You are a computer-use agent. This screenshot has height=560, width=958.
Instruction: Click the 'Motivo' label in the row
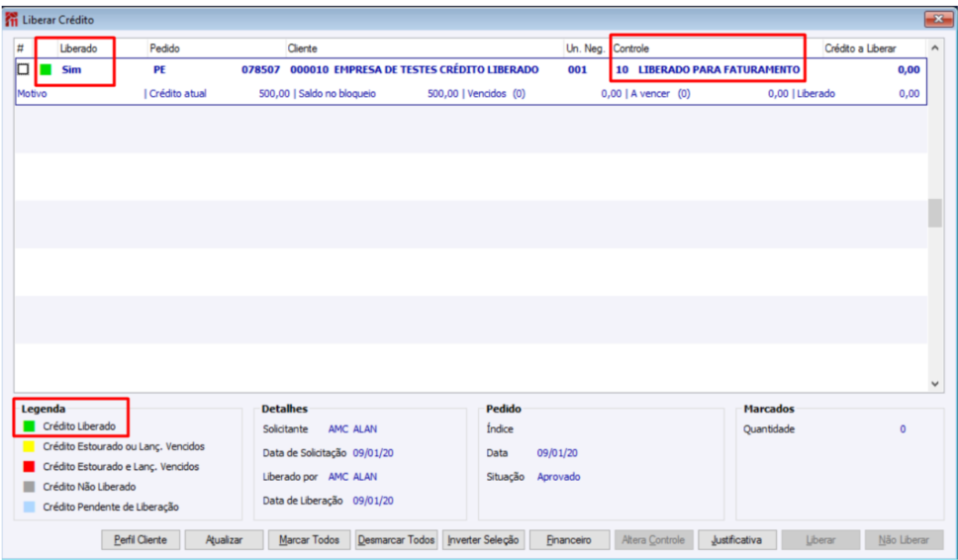pos(33,93)
